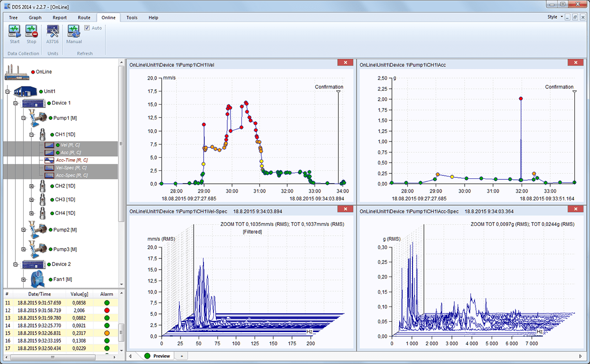Switch to the Online ribbon tab
Viewport: 590px width, 364px height.
pos(108,17)
